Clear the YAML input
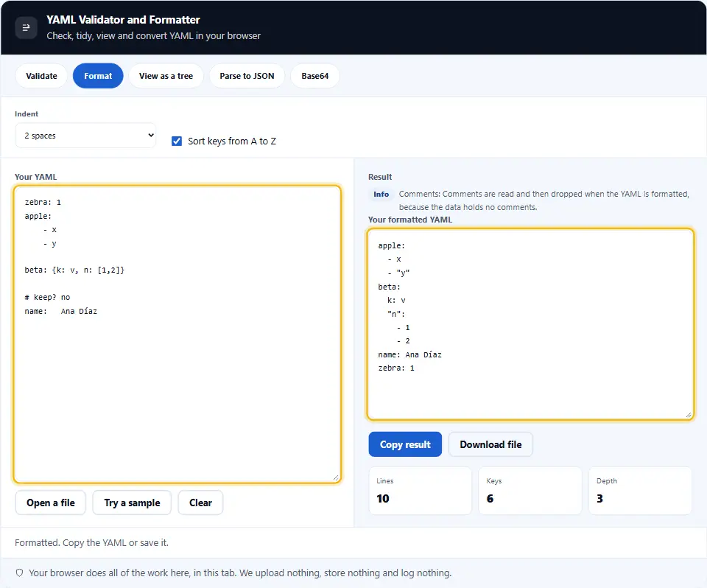Screen dimensions: 707x588 coord(200,503)
